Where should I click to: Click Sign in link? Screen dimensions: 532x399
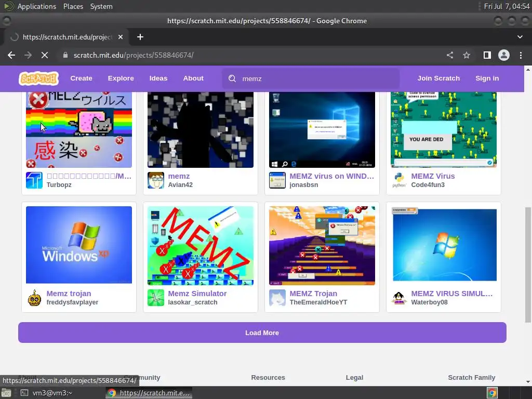tap(487, 78)
